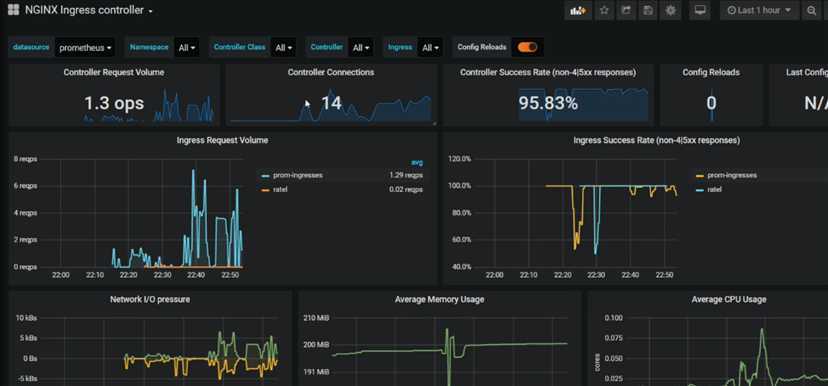Cycle view mode with monitor icon
Viewport: 828px width, 386px height.
(700, 11)
